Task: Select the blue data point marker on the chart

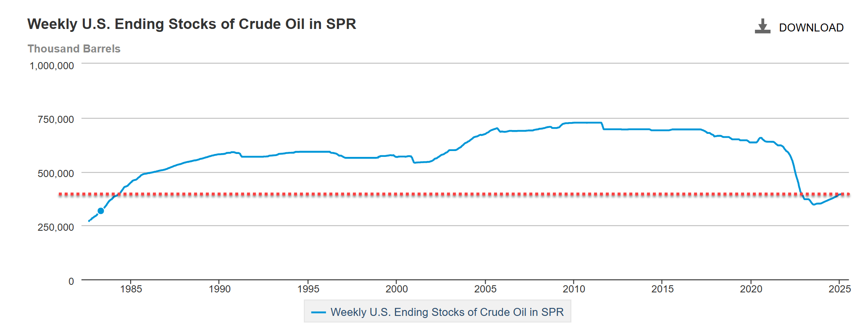Action: 100,211
